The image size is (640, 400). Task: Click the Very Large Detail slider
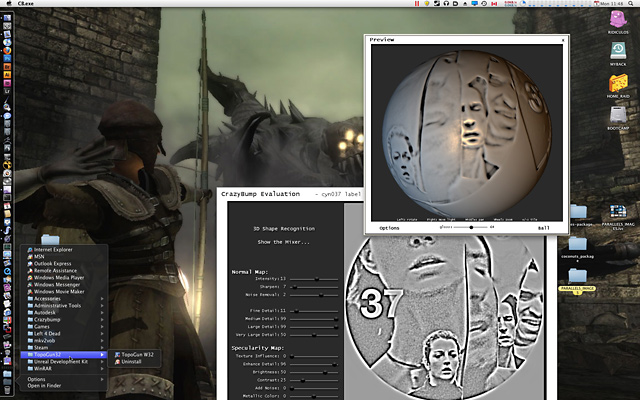pyautogui.click(x=314, y=335)
